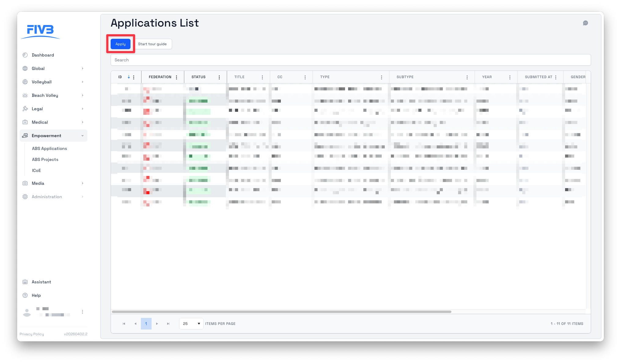Click into the Search field
The image size is (621, 364).
click(x=350, y=60)
